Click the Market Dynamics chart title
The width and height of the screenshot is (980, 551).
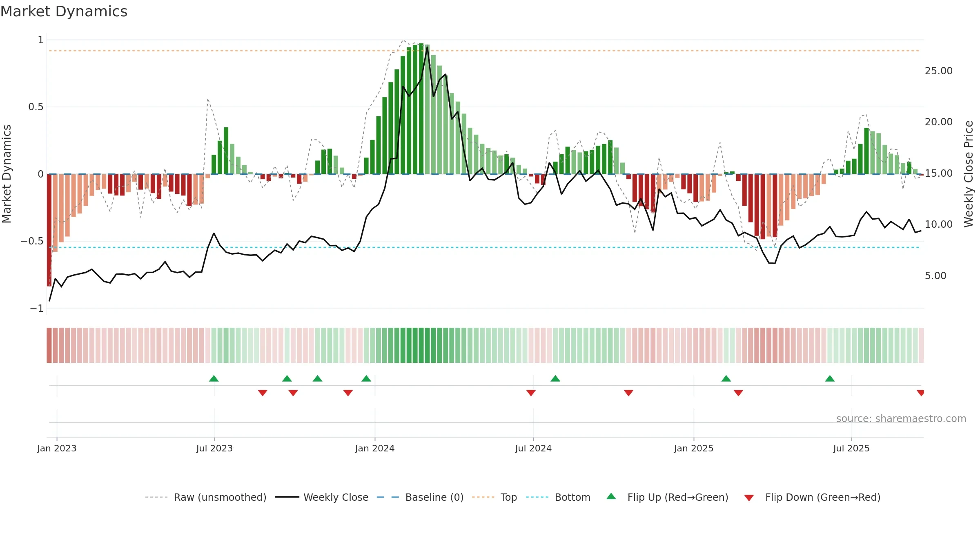pyautogui.click(x=64, y=11)
